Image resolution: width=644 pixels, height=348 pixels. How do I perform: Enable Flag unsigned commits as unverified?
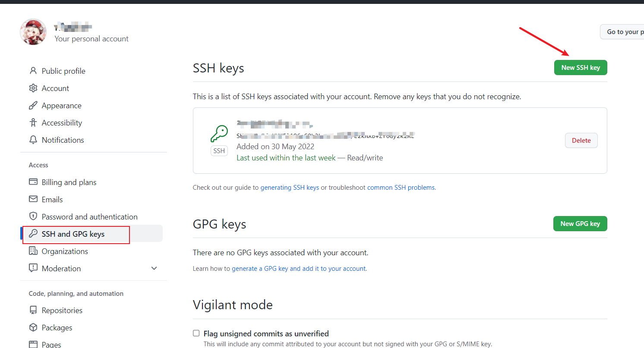[196, 333]
